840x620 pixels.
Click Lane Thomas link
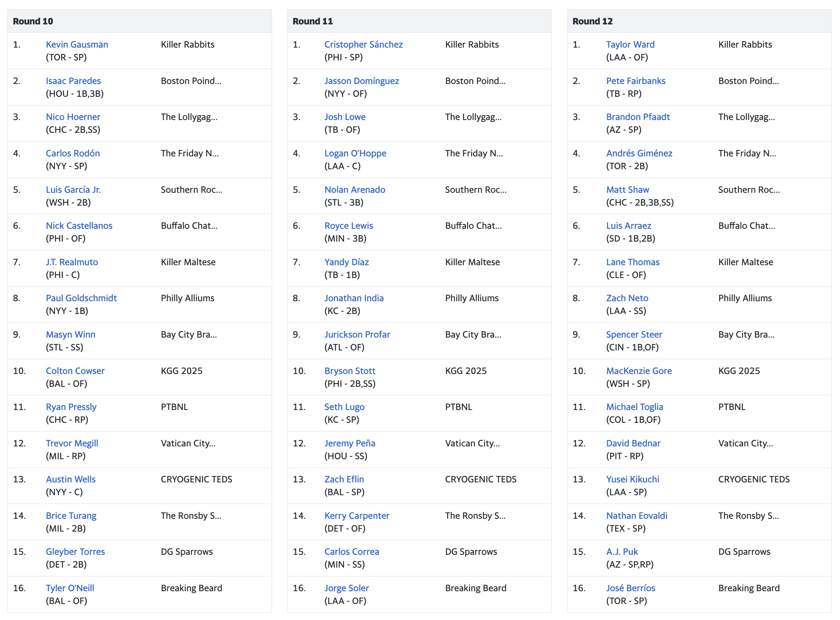[x=632, y=262]
